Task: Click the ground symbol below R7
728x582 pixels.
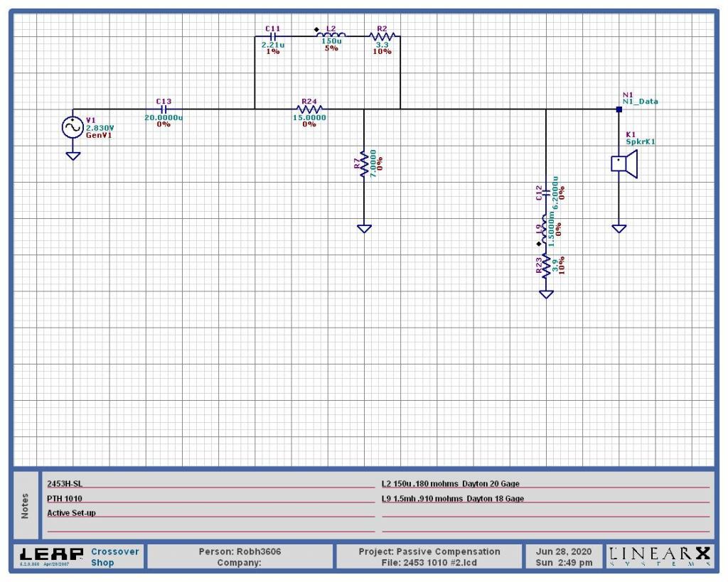Action: tap(364, 229)
